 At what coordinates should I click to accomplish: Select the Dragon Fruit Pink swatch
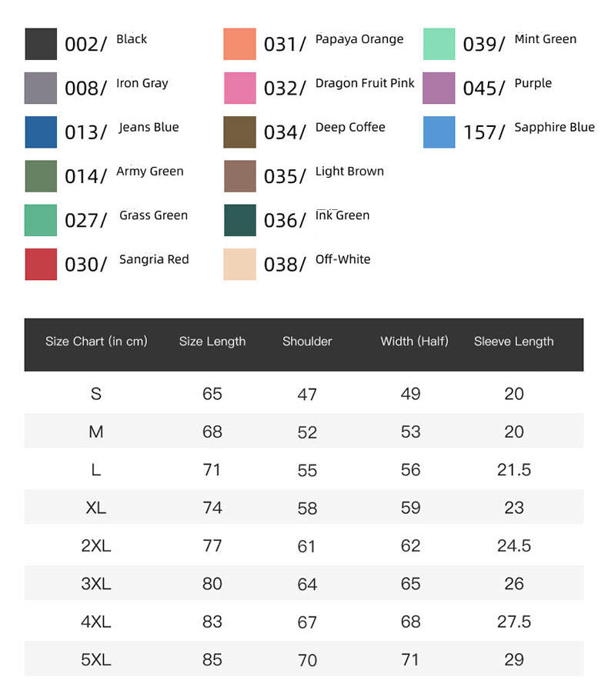pos(239,88)
